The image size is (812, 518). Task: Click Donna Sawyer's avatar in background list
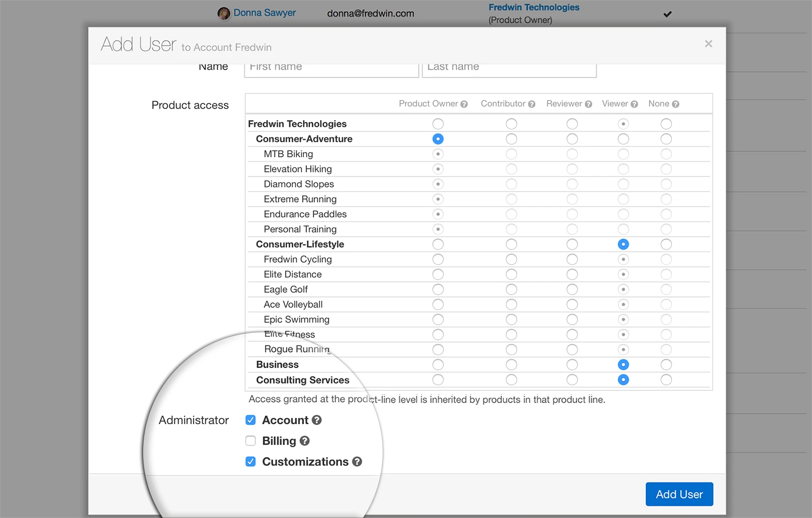(x=224, y=13)
